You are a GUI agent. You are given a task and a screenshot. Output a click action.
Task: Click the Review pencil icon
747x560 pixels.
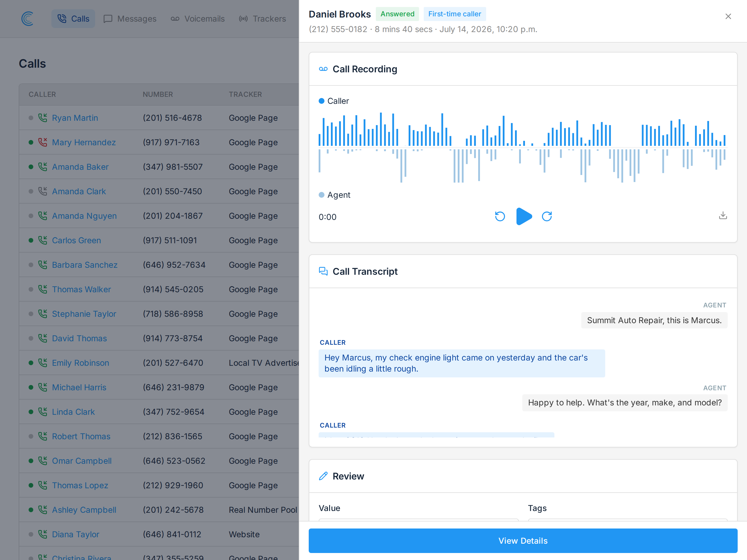coord(323,476)
